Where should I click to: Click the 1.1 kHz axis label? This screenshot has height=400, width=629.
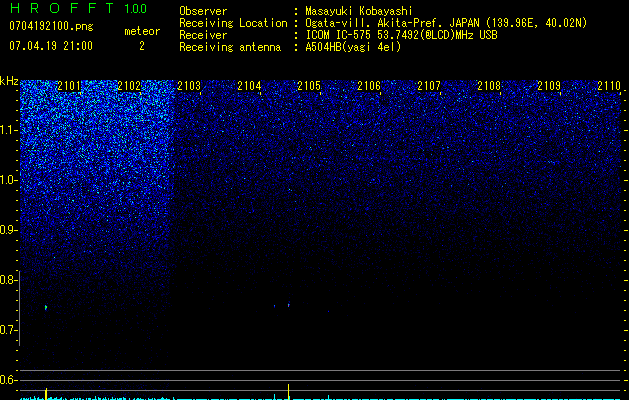(7, 130)
